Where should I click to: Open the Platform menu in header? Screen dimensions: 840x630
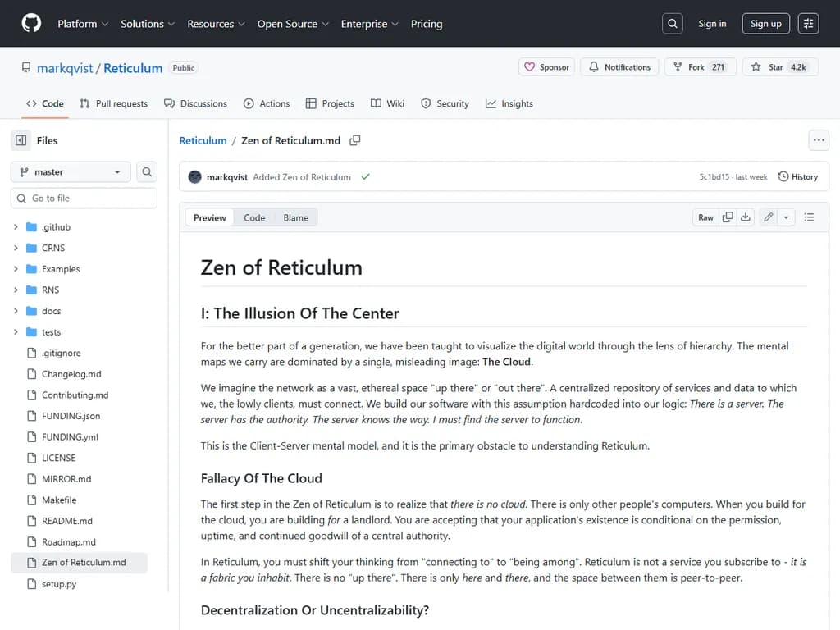82,24
